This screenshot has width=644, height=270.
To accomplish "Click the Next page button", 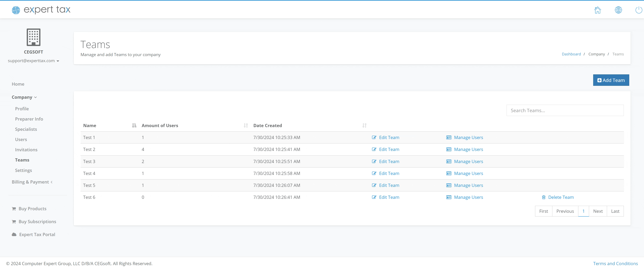I will [598, 211].
